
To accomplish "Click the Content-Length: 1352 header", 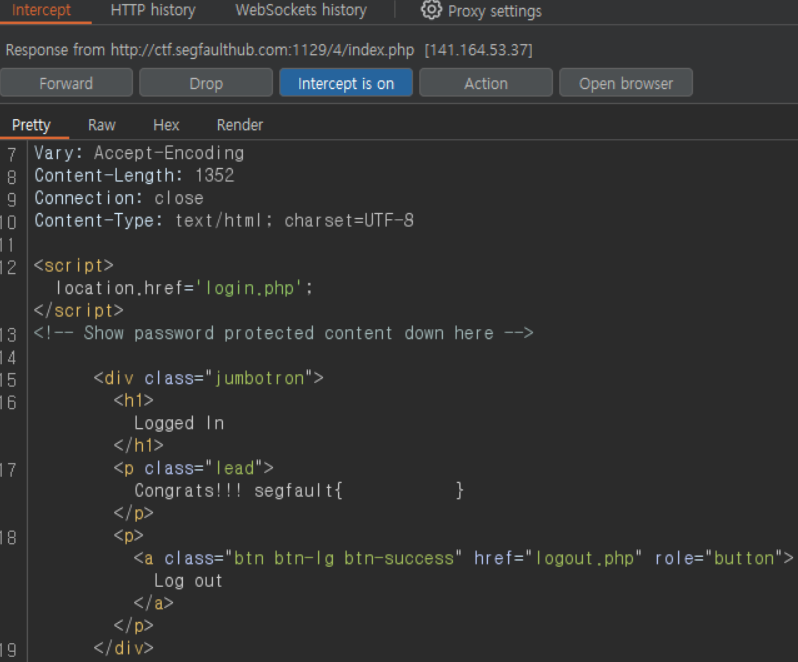I will [x=134, y=176].
